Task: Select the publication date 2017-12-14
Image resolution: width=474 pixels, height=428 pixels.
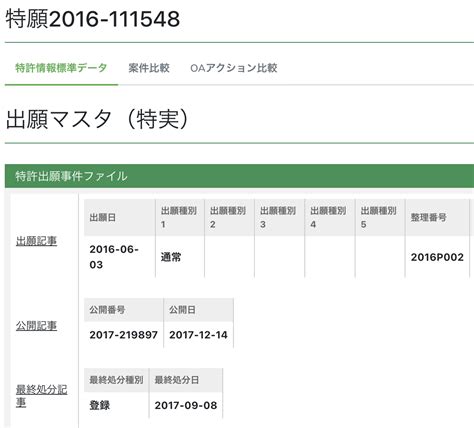Action: pos(198,335)
